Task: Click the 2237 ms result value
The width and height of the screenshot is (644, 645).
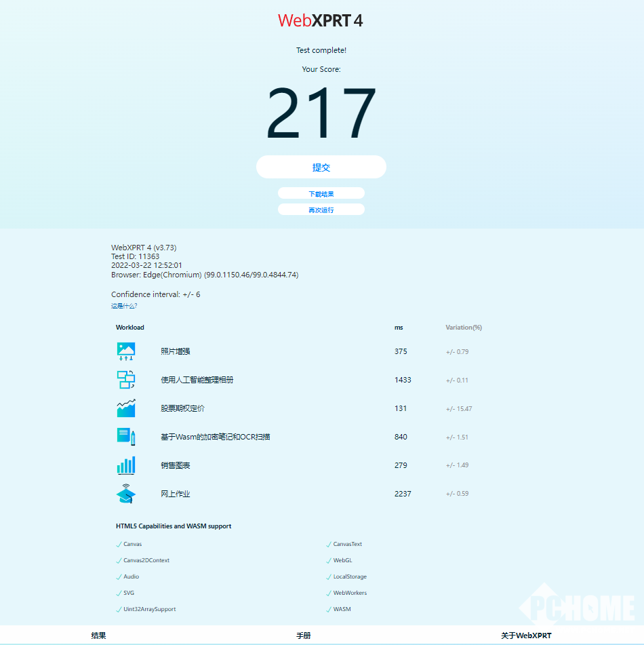Action: (403, 494)
